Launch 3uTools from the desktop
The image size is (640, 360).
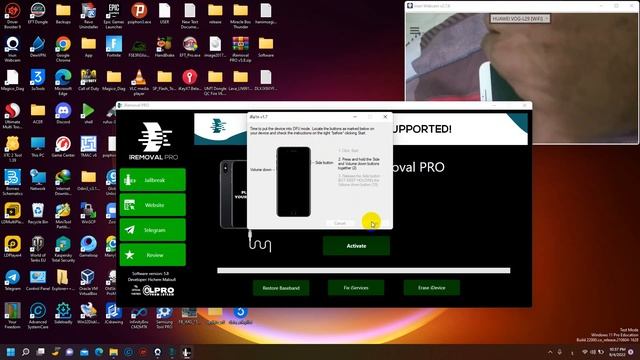coord(38,80)
